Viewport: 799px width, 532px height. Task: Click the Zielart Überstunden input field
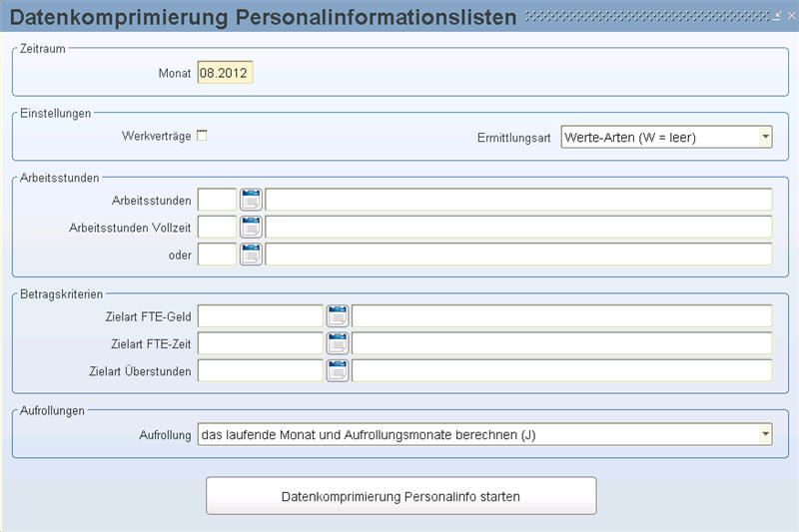(261, 371)
